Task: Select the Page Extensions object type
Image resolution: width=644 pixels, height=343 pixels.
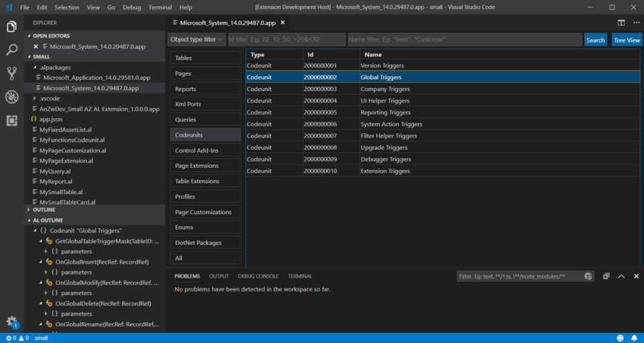Action: tap(205, 166)
